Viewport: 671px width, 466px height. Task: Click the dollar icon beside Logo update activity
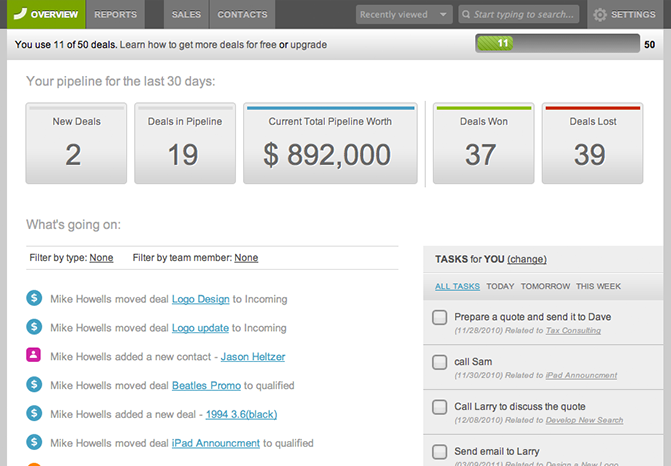point(34,326)
